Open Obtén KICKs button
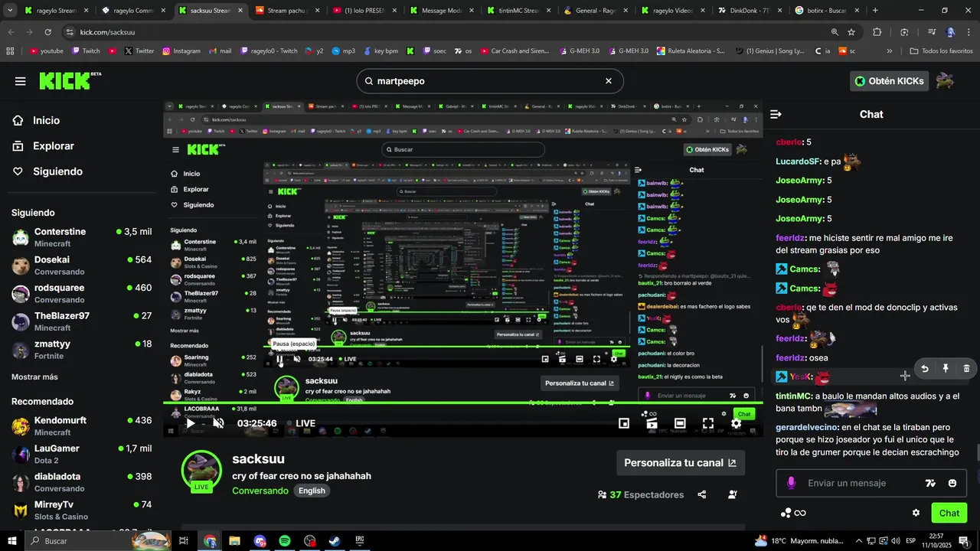Viewport: 980px width, 551px height. click(890, 81)
